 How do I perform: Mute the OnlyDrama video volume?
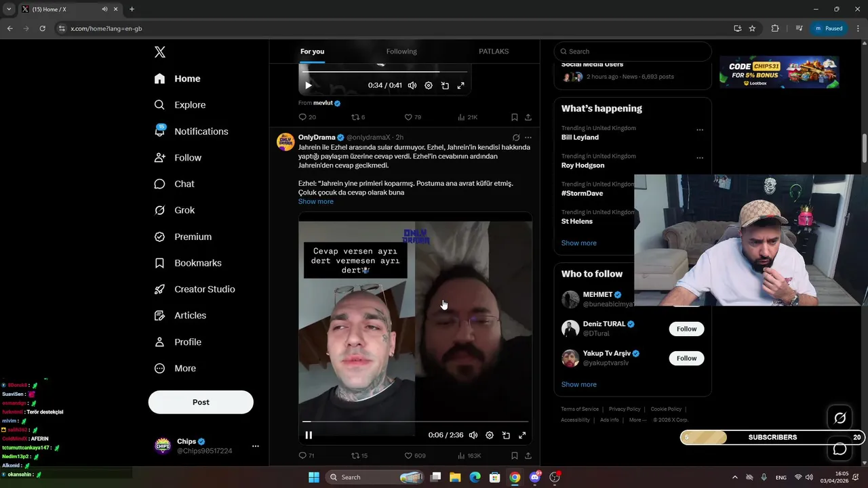(x=473, y=435)
